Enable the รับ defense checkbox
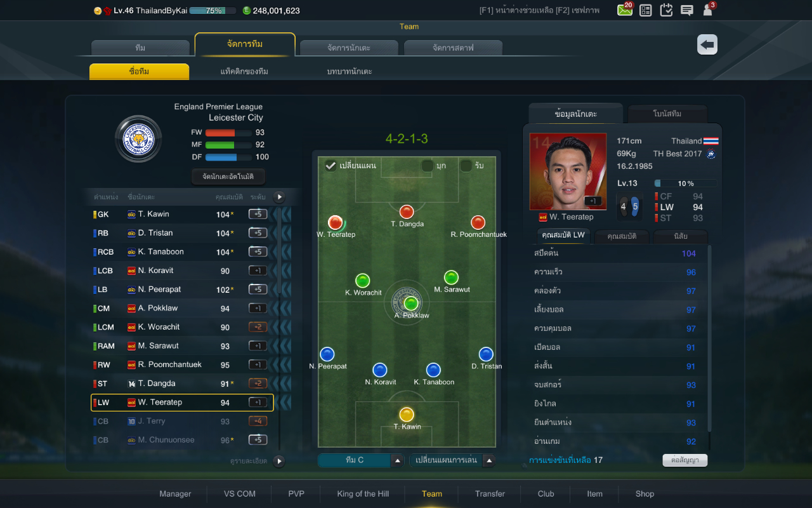This screenshot has width=812, height=508. [x=466, y=166]
